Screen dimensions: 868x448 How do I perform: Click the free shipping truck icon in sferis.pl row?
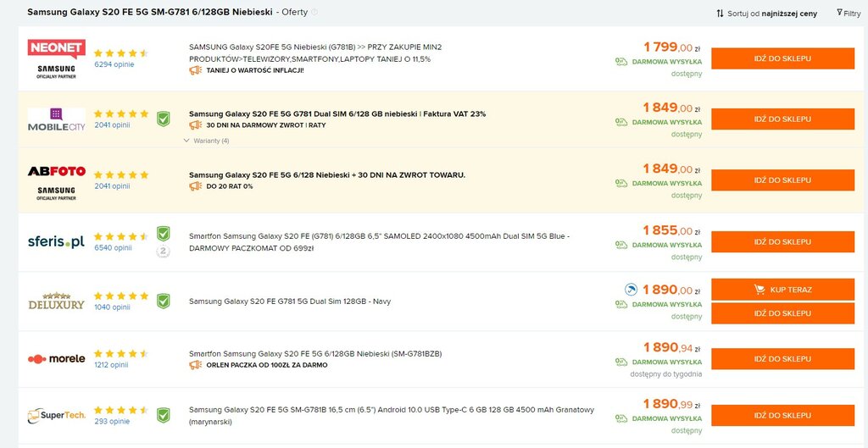[x=621, y=245]
